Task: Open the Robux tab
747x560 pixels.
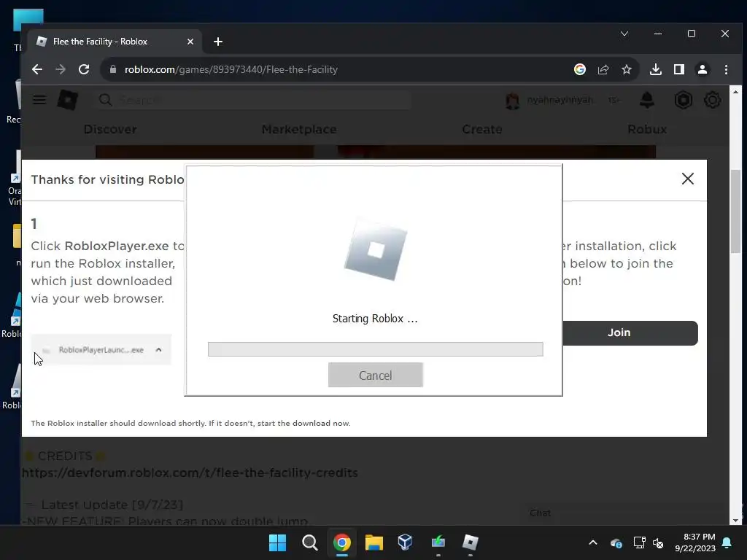Action: point(647,130)
